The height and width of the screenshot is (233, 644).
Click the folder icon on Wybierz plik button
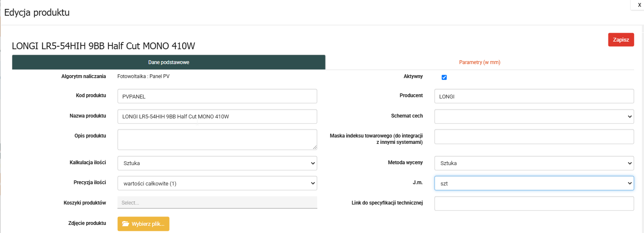point(125,224)
